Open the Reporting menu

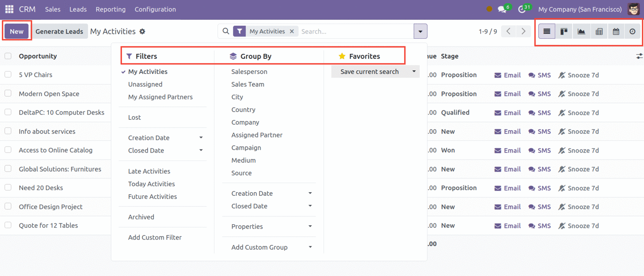[111, 9]
